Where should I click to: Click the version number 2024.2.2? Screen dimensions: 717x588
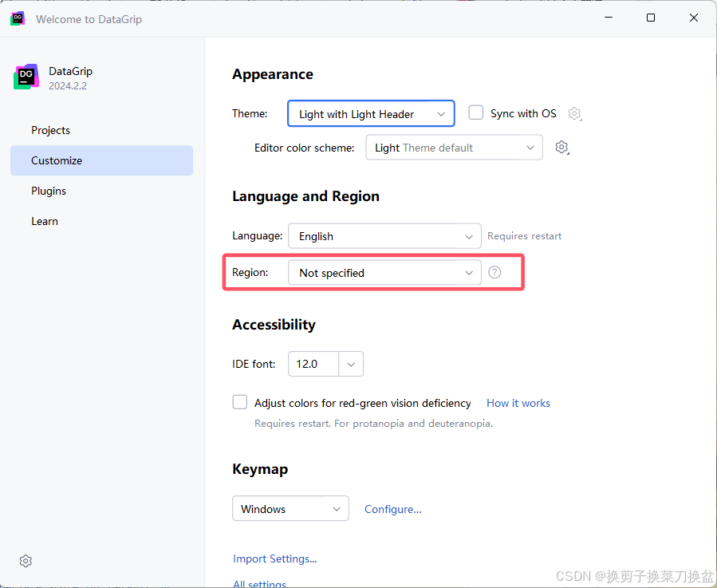coord(68,86)
